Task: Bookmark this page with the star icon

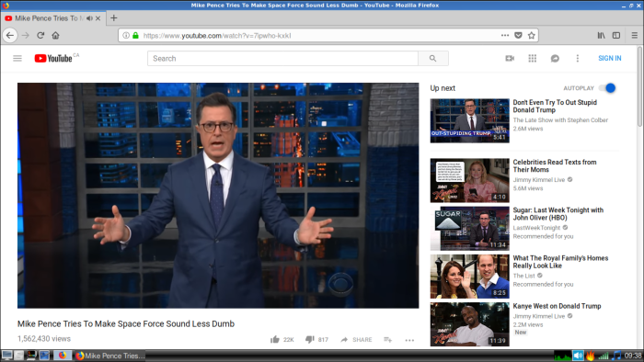Action: (x=532, y=35)
